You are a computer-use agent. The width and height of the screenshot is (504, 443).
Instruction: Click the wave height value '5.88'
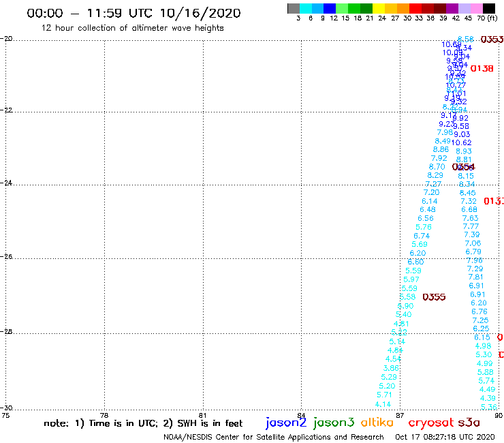[x=485, y=372]
